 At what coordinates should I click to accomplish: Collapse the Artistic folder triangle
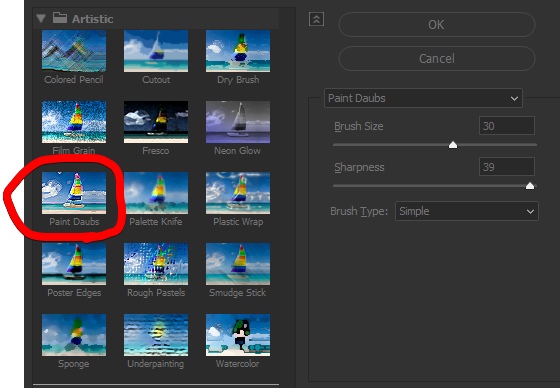tap(41, 19)
